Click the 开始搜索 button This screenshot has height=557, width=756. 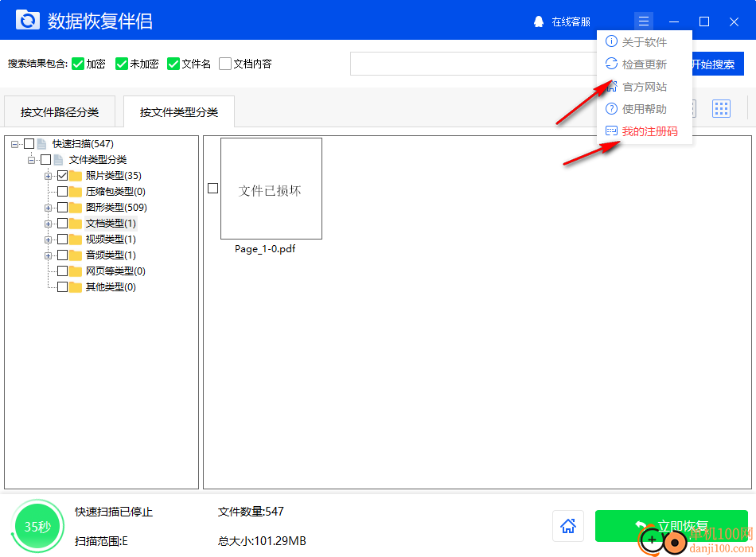click(718, 64)
